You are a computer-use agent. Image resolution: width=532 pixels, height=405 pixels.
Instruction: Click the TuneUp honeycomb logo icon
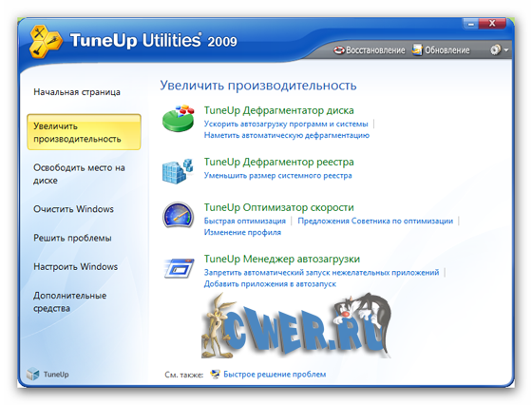coord(46,42)
